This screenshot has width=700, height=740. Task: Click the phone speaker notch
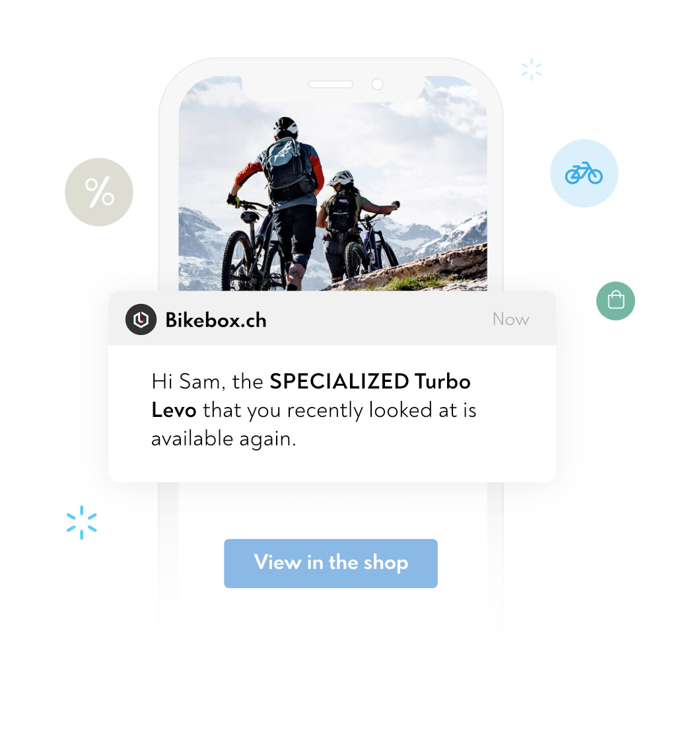(x=331, y=85)
